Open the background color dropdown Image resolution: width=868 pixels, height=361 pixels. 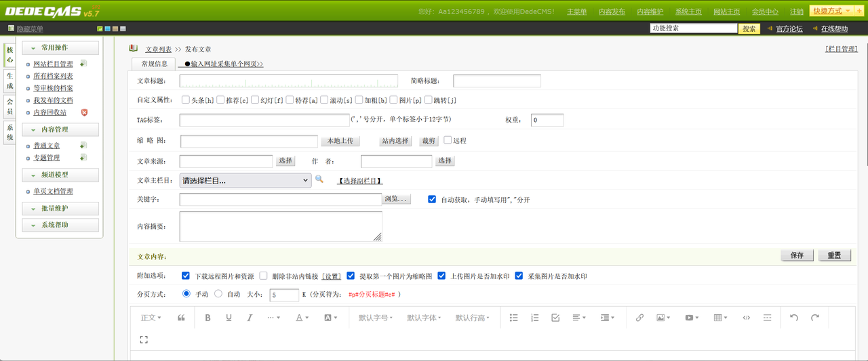point(330,318)
